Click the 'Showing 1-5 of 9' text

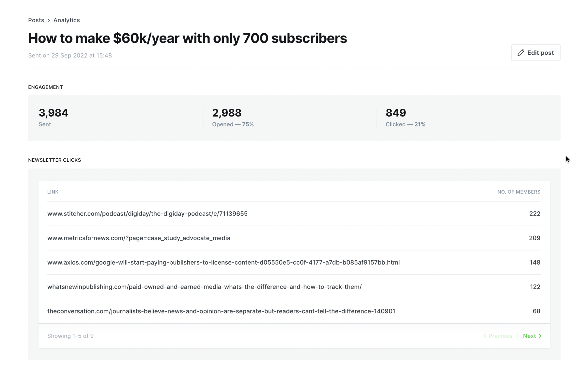[70, 336]
